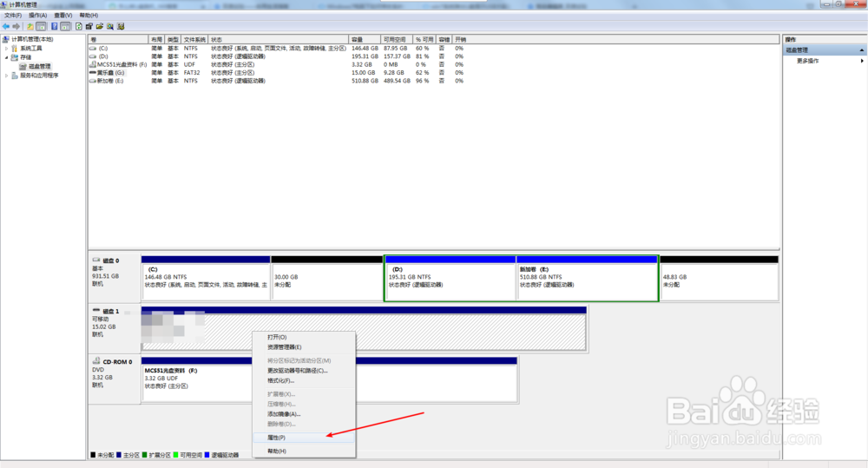Click the 计算机管理(本地) root computer icon
Viewport: 868px width, 468px height.
[7, 39]
